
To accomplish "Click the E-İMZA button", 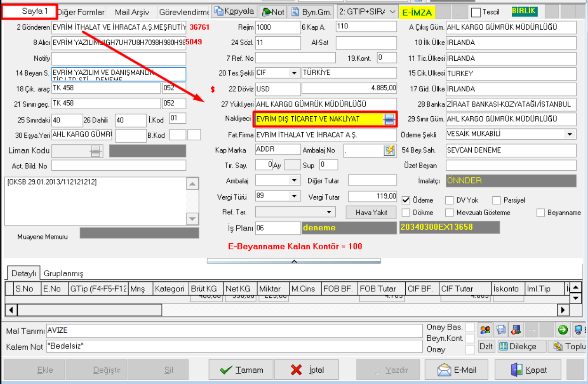I will (417, 13).
